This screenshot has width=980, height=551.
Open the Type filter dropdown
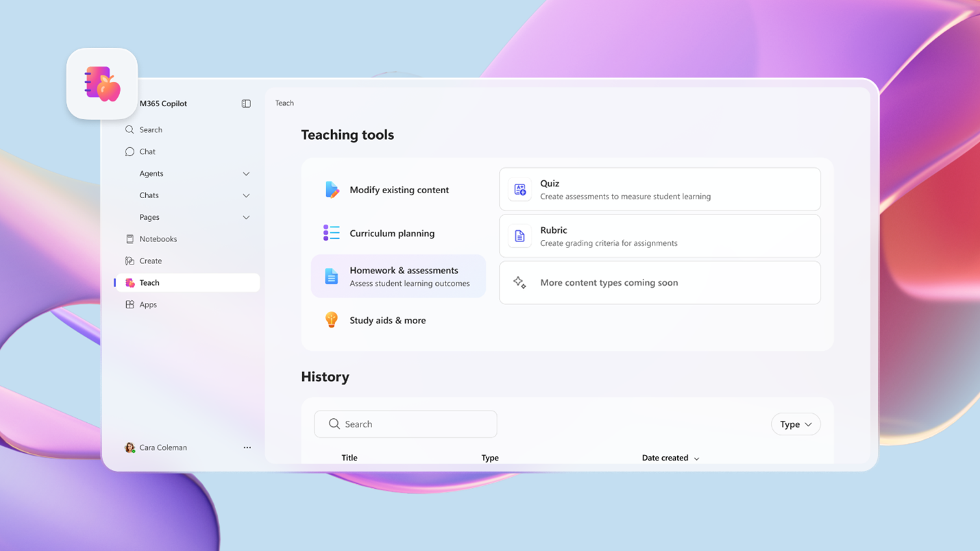tap(795, 424)
